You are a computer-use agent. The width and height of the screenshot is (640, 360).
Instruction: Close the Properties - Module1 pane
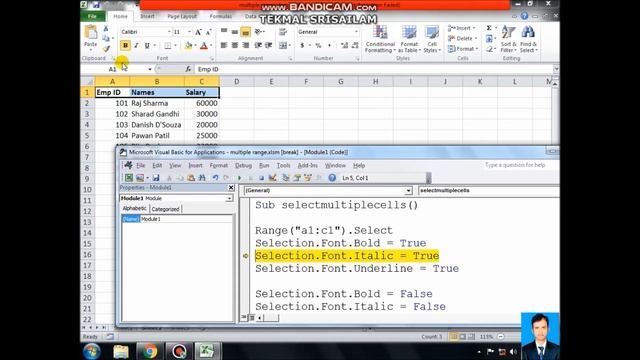[x=231, y=188]
